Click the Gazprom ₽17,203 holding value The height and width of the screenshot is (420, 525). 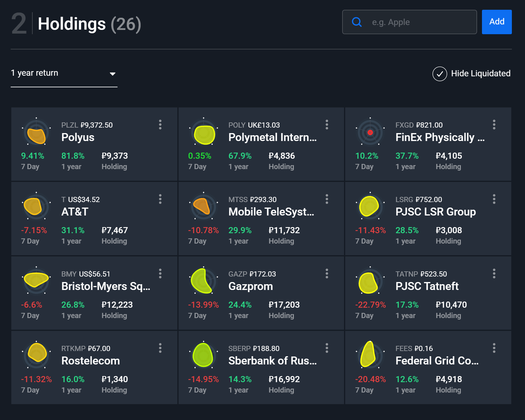[x=284, y=305]
